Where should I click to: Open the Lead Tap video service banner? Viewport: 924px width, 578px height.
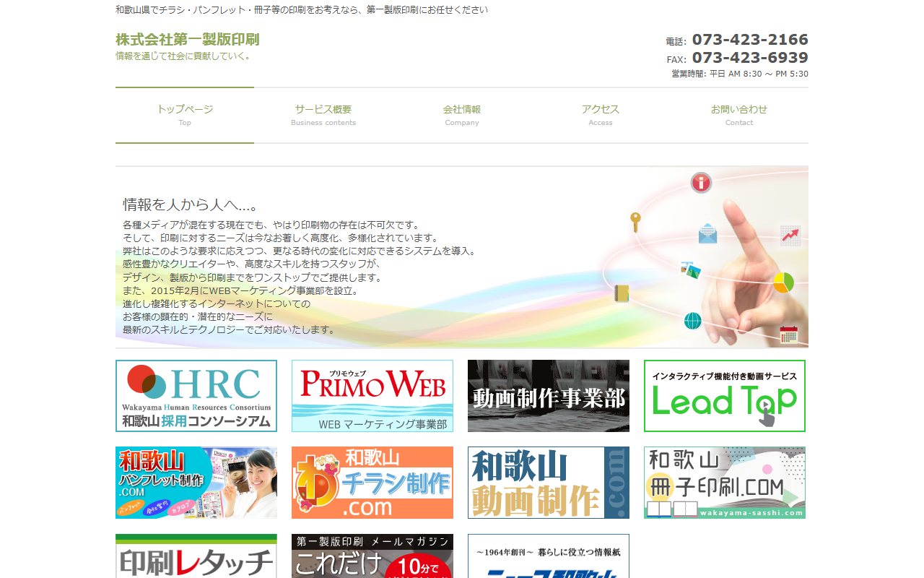pos(725,396)
